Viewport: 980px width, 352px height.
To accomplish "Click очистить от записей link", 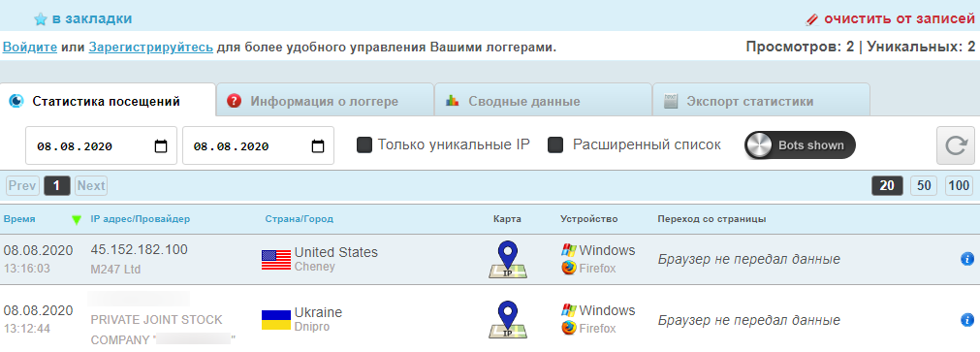I will pyautogui.click(x=900, y=18).
